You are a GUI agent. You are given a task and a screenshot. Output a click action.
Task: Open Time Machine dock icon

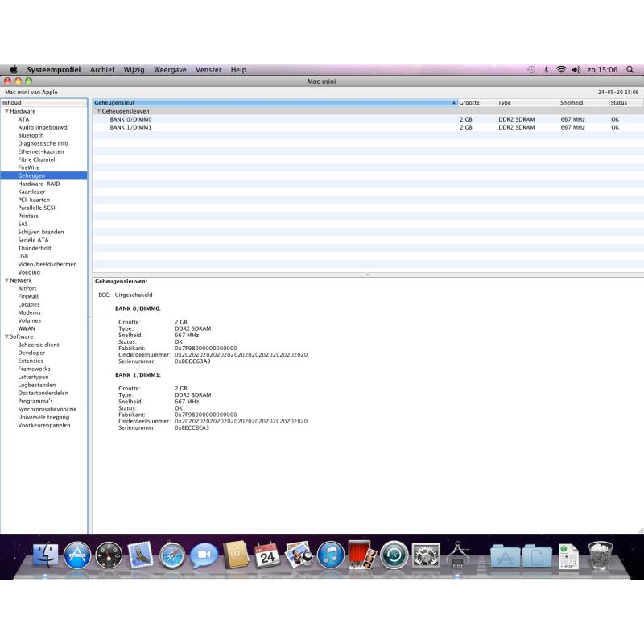click(x=394, y=555)
